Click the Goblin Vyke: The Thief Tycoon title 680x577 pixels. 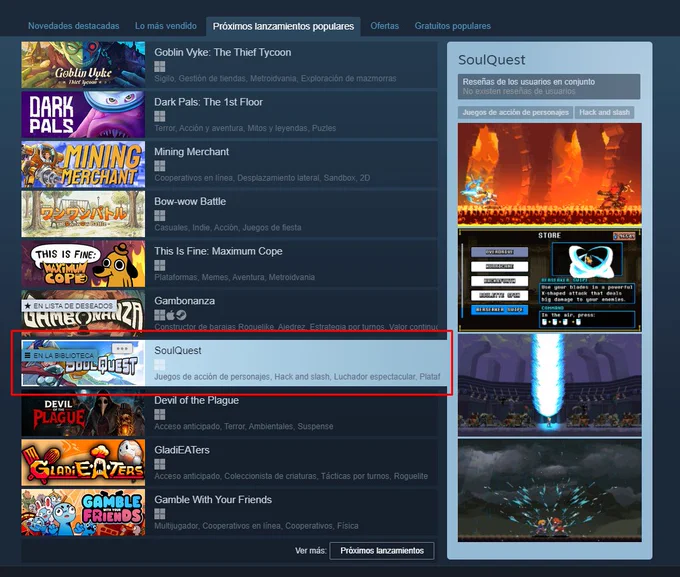(x=222, y=52)
